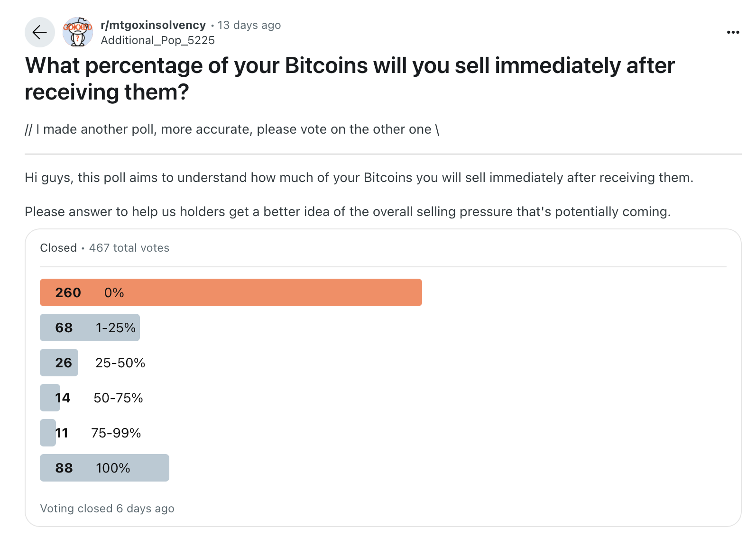
Task: Click the 260 vote count
Action: [x=68, y=292]
